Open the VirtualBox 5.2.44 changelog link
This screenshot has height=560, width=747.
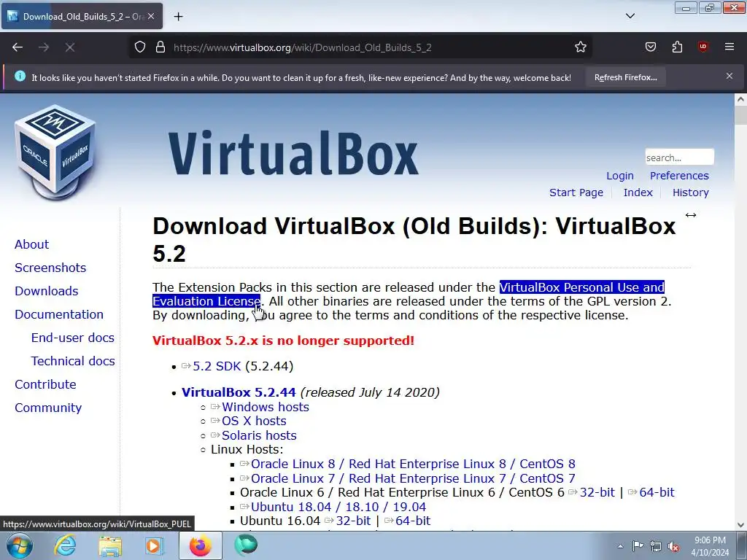point(239,392)
